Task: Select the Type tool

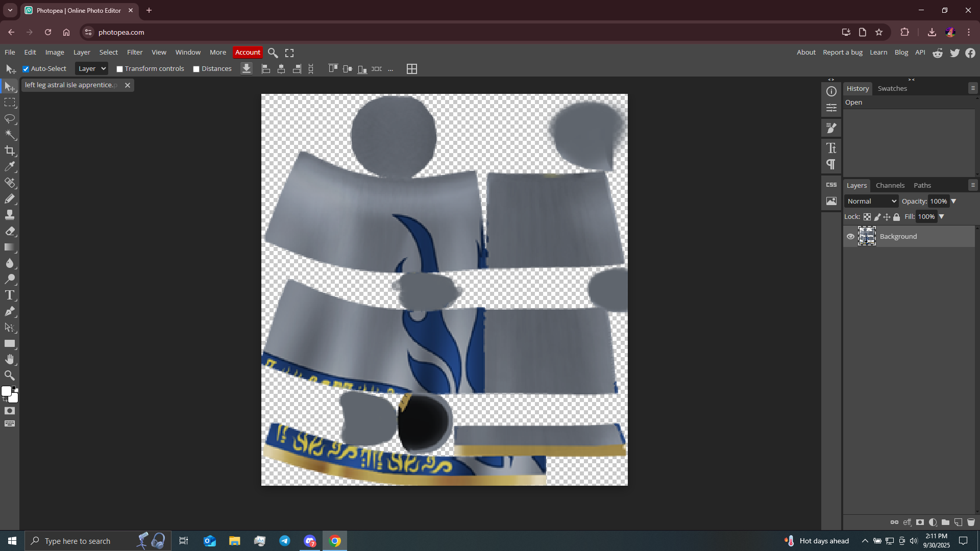Action: [x=10, y=295]
